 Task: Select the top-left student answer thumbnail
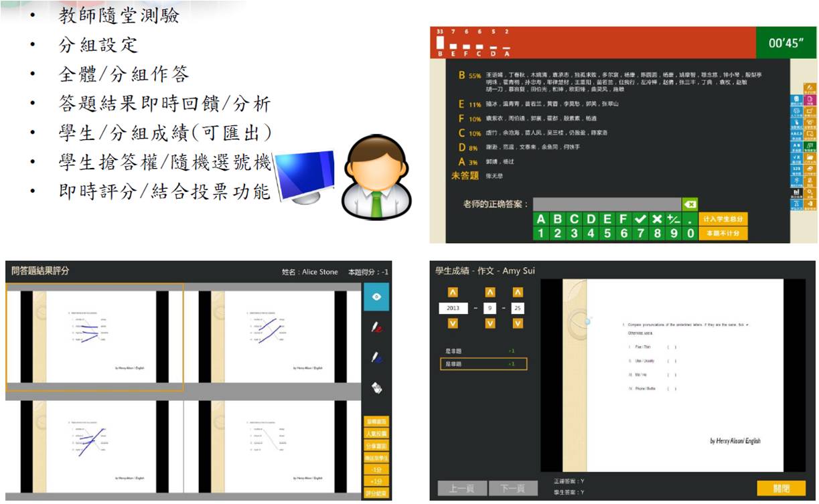(94, 337)
